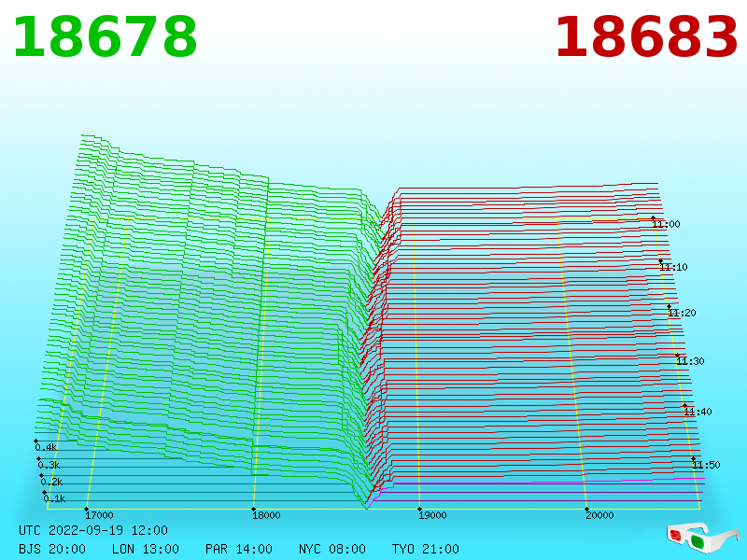
Task: Select the 0.4k volume axis label
Action: coord(46,447)
